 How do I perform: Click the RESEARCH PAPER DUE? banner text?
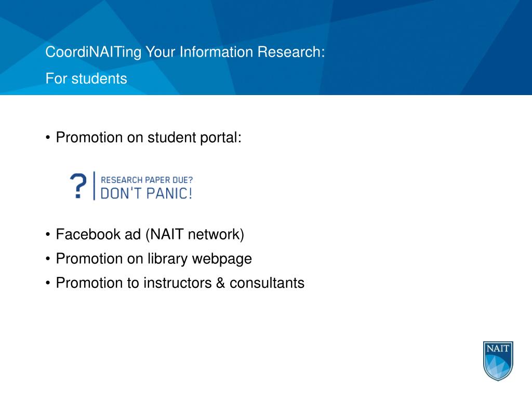tap(147, 180)
